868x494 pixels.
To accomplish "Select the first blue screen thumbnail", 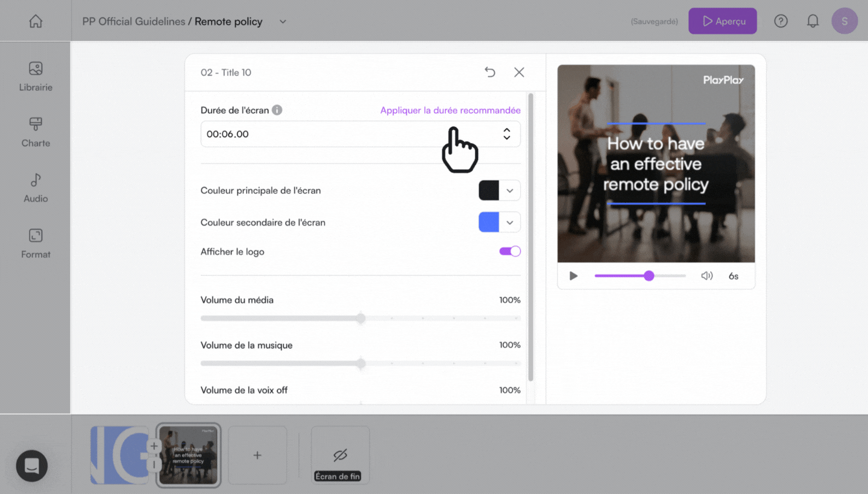I will [x=119, y=455].
